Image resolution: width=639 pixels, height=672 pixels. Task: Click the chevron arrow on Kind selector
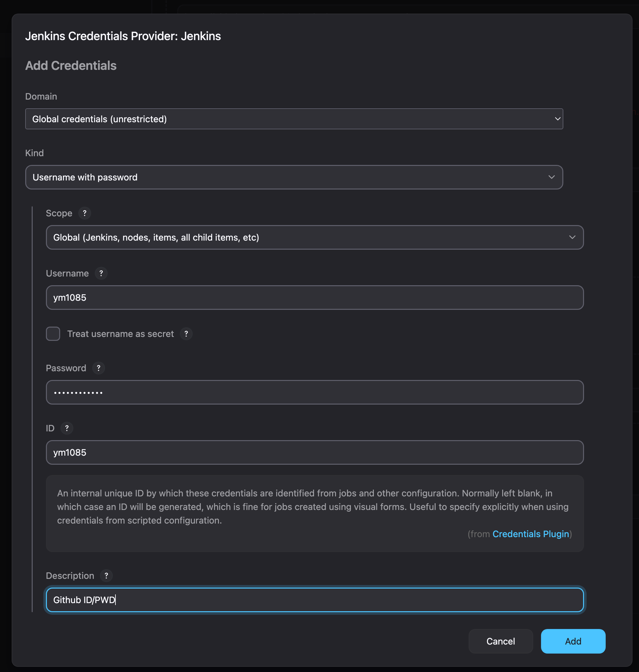point(551,177)
